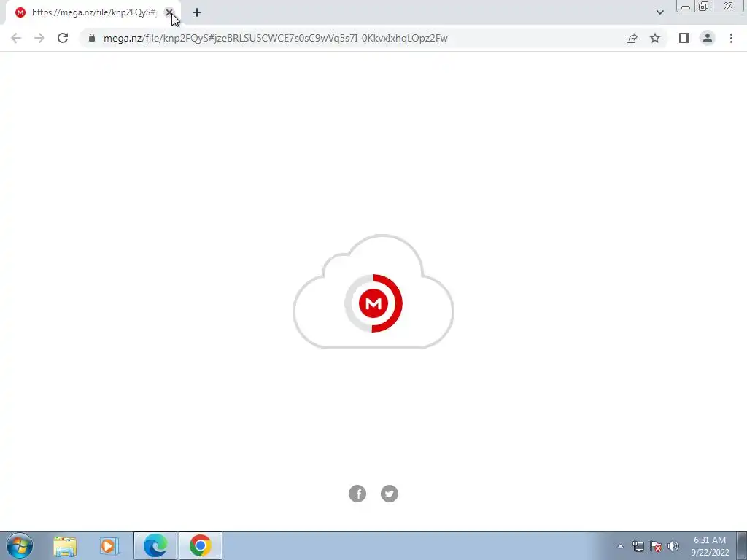Click Show desktop button at taskbar end

pos(742,546)
